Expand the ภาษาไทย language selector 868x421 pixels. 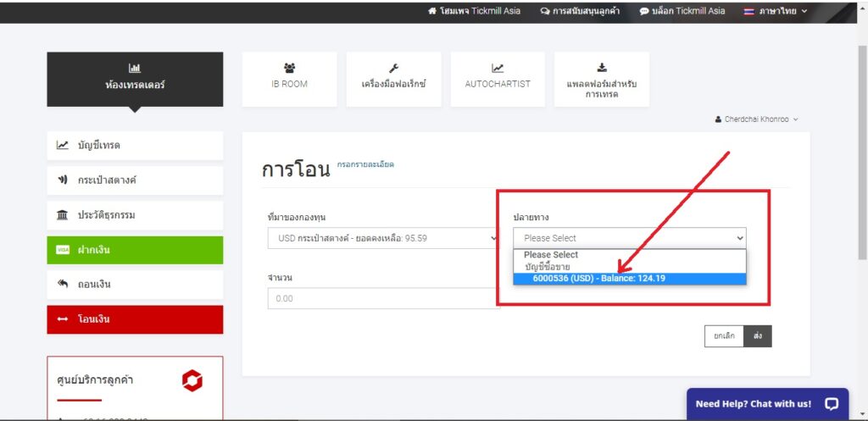(x=775, y=11)
